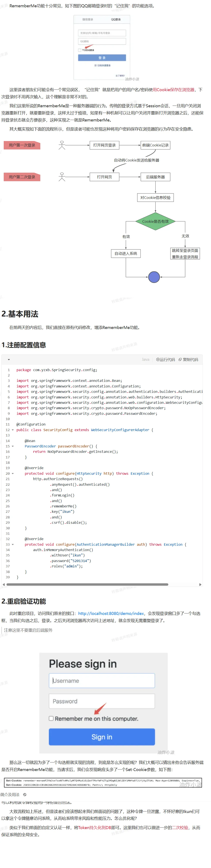Viewport: 211px width, 868px height.
Task: Check 'Remember me on this computer' checkbox
Action: click(51, 718)
